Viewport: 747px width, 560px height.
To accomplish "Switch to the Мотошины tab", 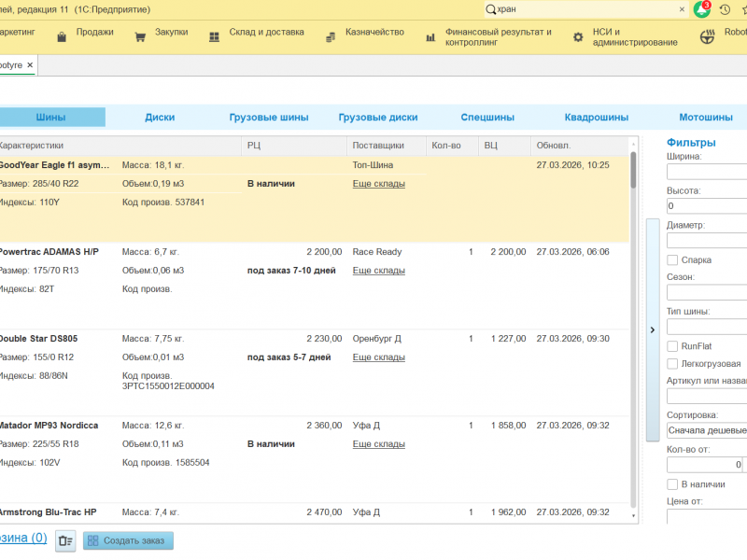I will [706, 118].
